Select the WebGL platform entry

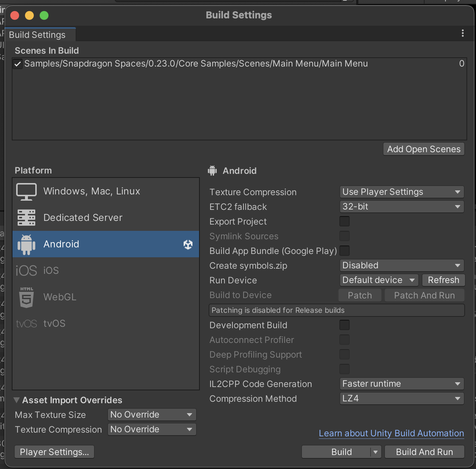106,297
